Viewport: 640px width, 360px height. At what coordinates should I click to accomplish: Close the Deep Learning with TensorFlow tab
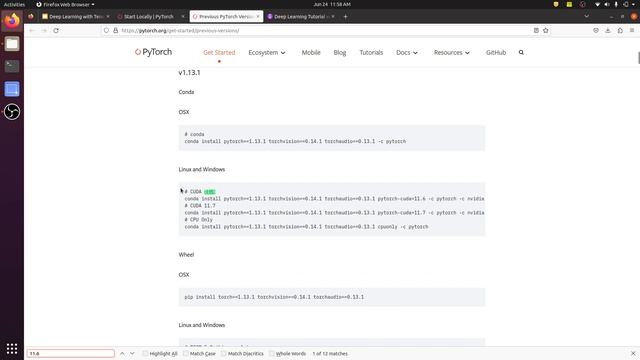pos(108,17)
